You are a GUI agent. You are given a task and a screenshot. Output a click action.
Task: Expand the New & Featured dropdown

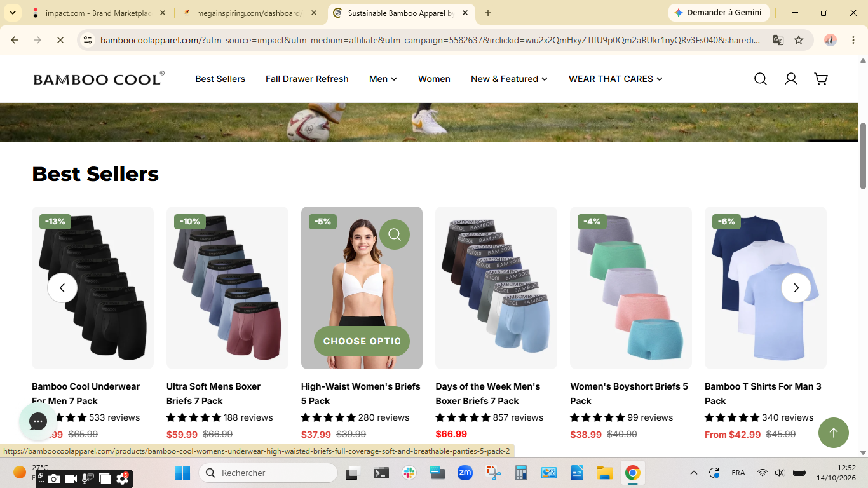pyautogui.click(x=509, y=79)
